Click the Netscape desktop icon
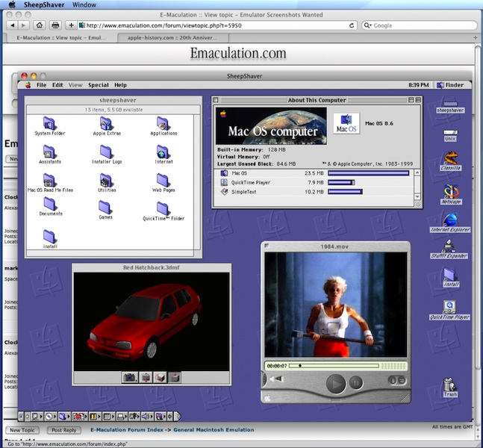Viewport: 483px width, 448px height. tap(449, 190)
